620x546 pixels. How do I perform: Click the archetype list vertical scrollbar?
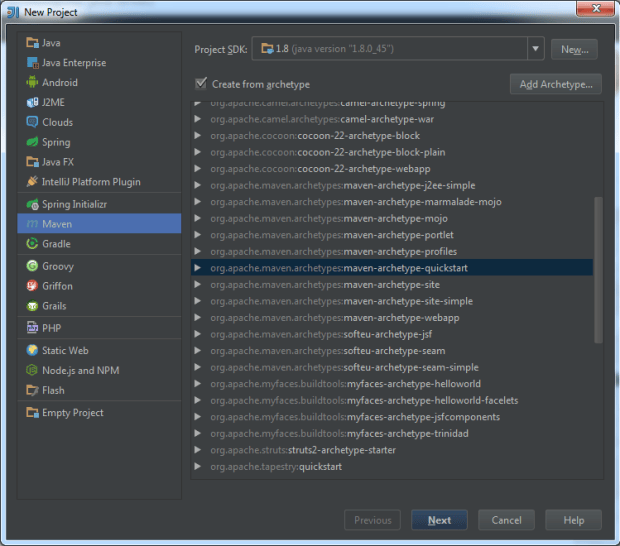[x=598, y=270]
